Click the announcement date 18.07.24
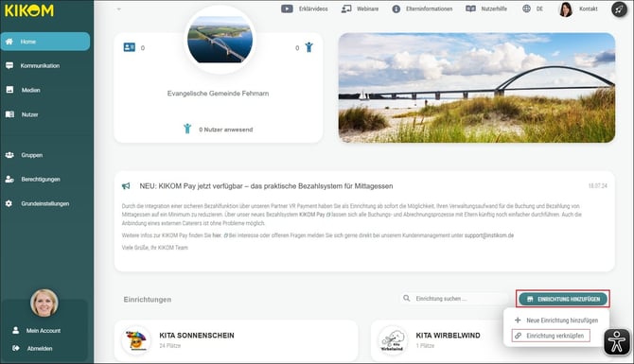 (598, 186)
